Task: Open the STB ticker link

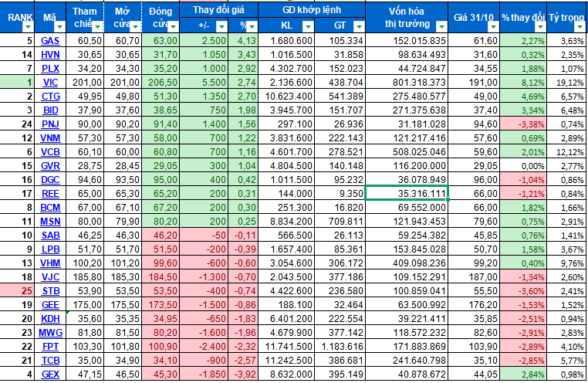Action: [x=50, y=290]
